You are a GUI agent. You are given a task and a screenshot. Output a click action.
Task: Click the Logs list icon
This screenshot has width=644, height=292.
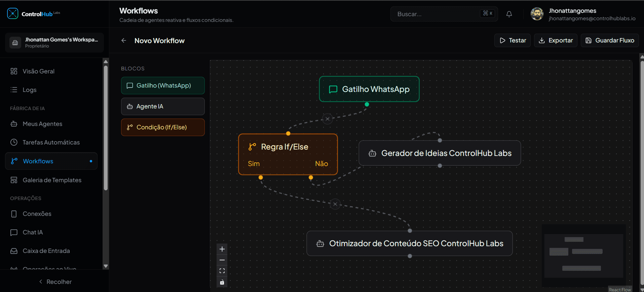pos(14,90)
